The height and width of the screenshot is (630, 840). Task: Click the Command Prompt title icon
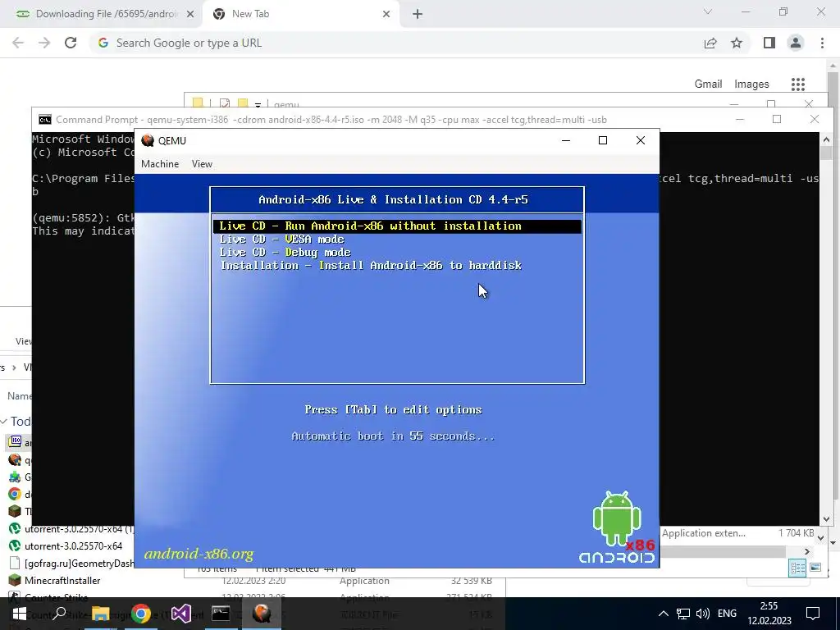coord(45,120)
